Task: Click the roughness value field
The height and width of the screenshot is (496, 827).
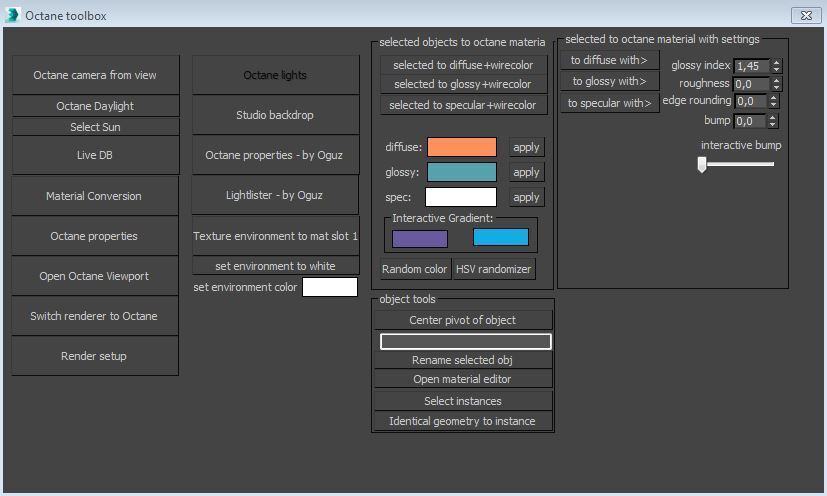Action: click(x=751, y=84)
